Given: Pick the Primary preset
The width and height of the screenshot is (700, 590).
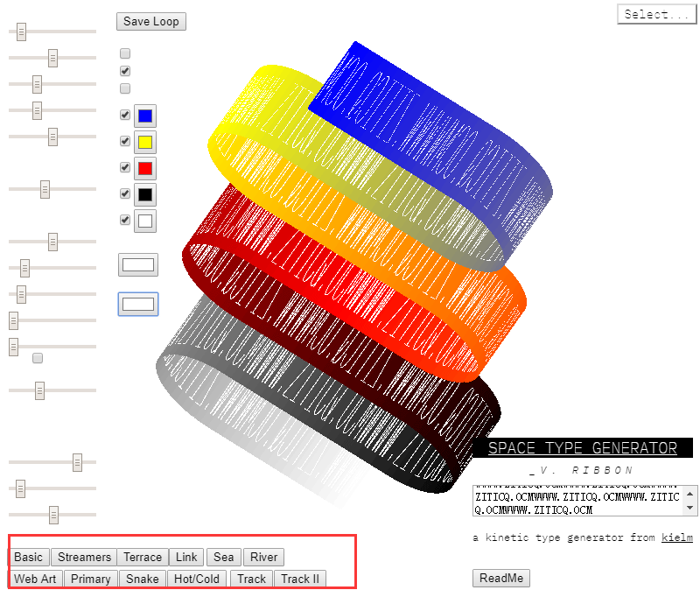Looking at the screenshot, I should [x=91, y=579].
